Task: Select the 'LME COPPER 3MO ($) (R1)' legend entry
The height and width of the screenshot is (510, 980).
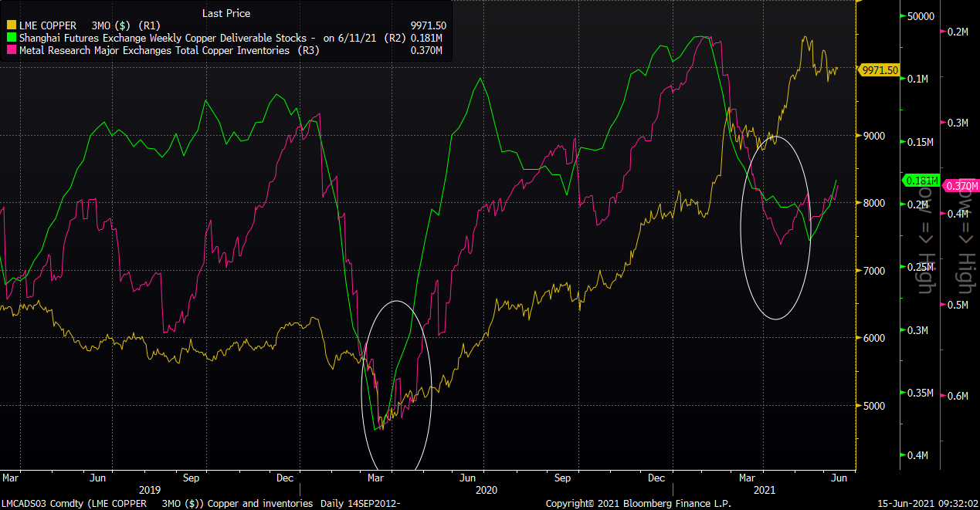Action: coord(88,26)
